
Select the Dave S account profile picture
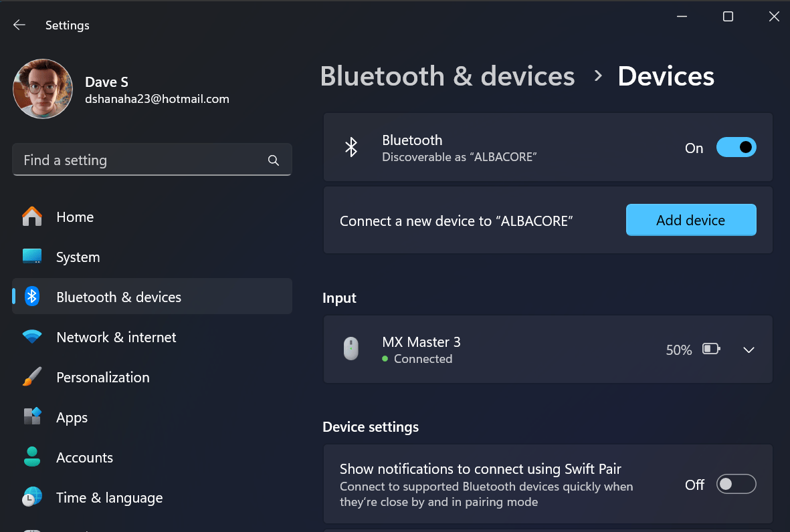point(43,88)
